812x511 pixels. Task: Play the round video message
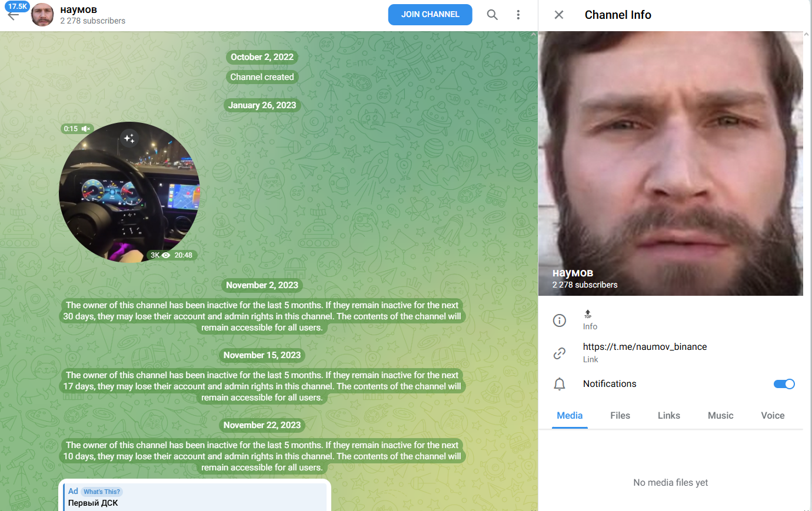click(x=129, y=192)
